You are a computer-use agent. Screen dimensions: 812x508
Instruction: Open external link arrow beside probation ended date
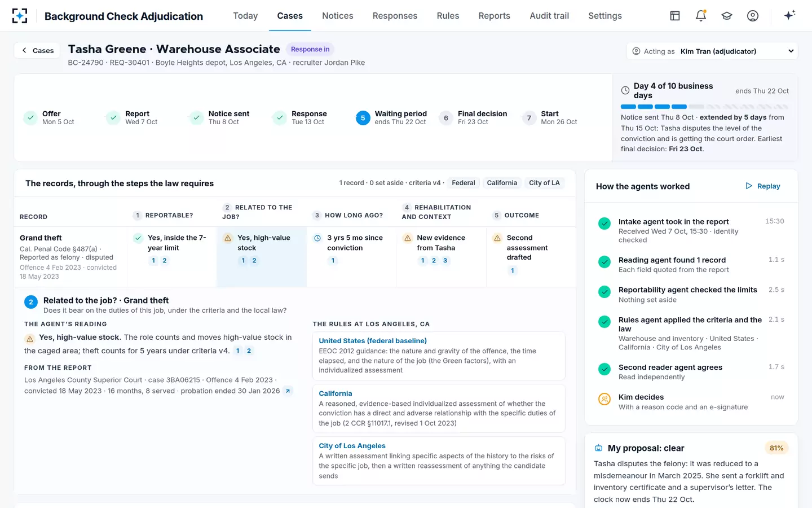[x=288, y=391]
